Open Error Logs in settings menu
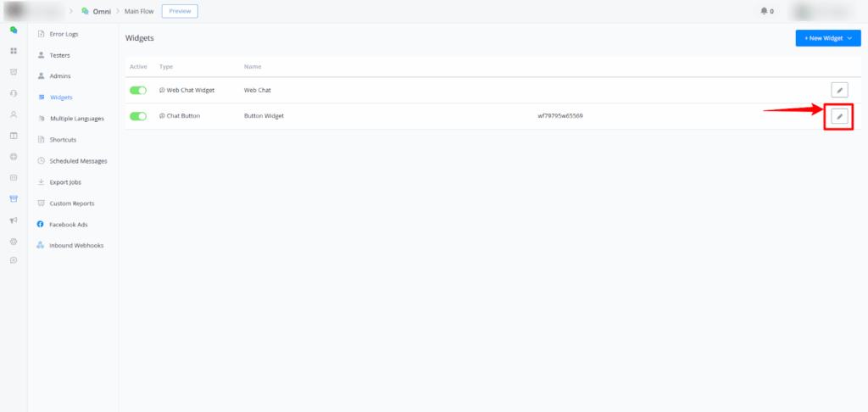Viewport: 868px width, 412px height. 64,34
